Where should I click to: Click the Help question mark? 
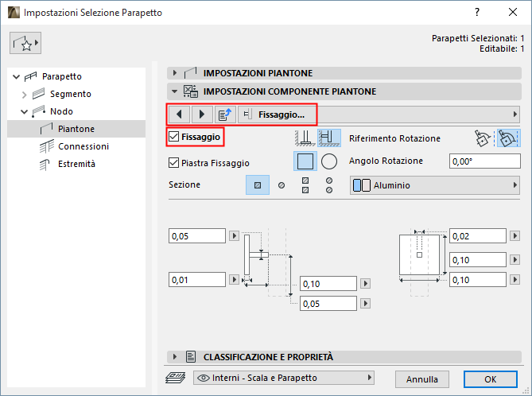pyautogui.click(x=477, y=12)
